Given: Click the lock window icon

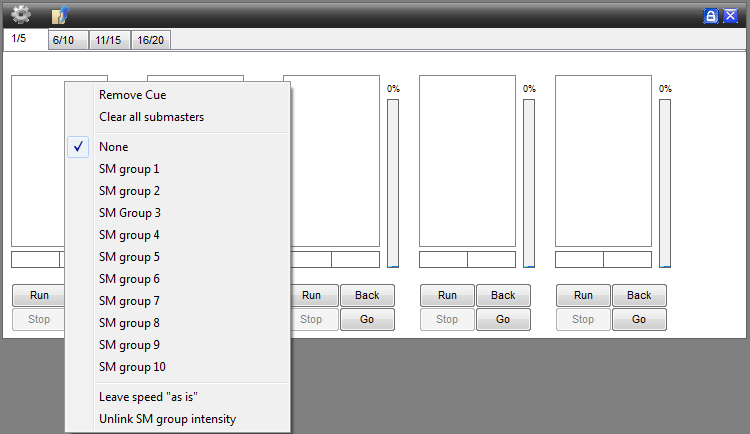Looking at the screenshot, I should coord(711,16).
